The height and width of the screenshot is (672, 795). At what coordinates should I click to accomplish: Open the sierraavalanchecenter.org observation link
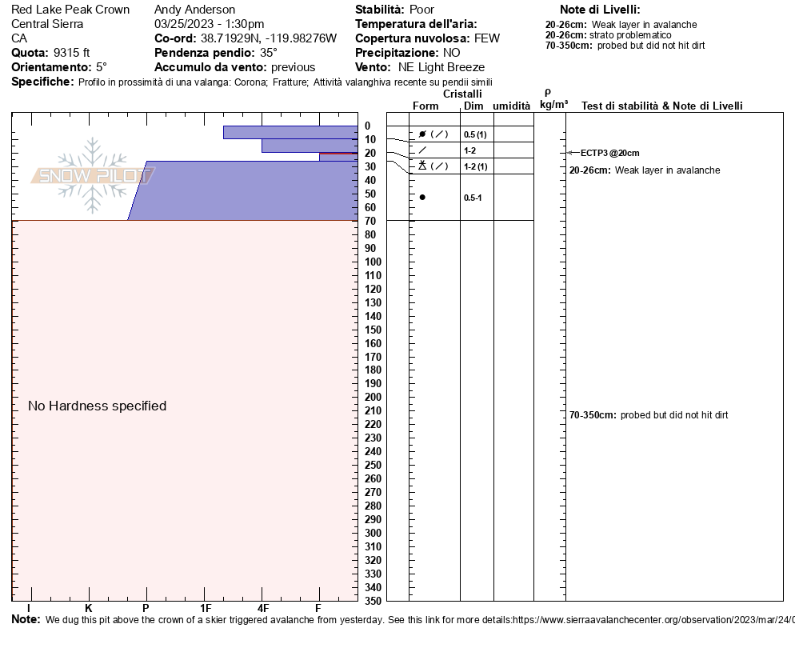(x=653, y=620)
